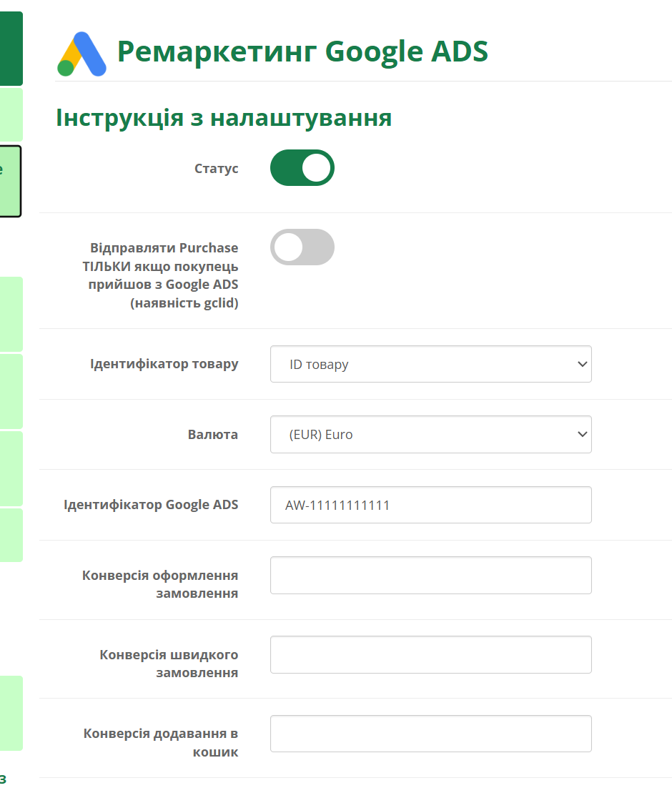Click the Ремаркетинг Google ADS heading
Viewport: 672px width, 793px height.
pos(302,51)
